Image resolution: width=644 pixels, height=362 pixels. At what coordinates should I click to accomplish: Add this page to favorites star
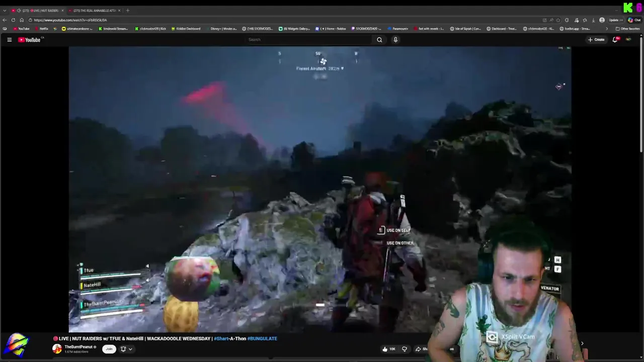[558, 20]
